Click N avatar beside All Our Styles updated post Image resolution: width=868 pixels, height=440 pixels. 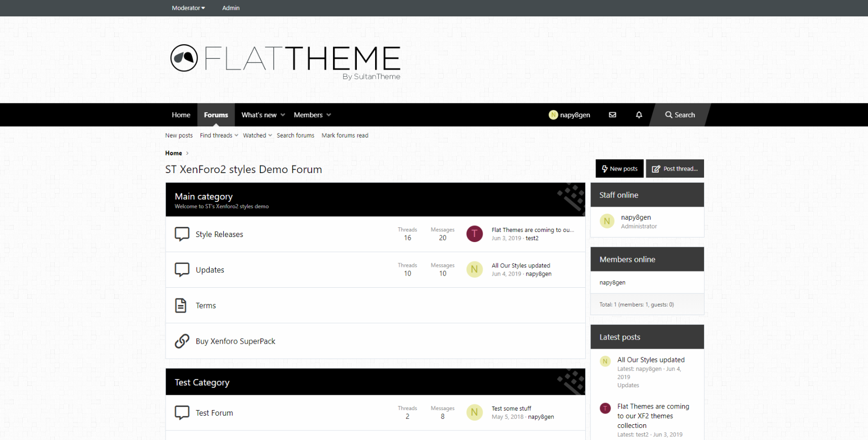click(605, 361)
